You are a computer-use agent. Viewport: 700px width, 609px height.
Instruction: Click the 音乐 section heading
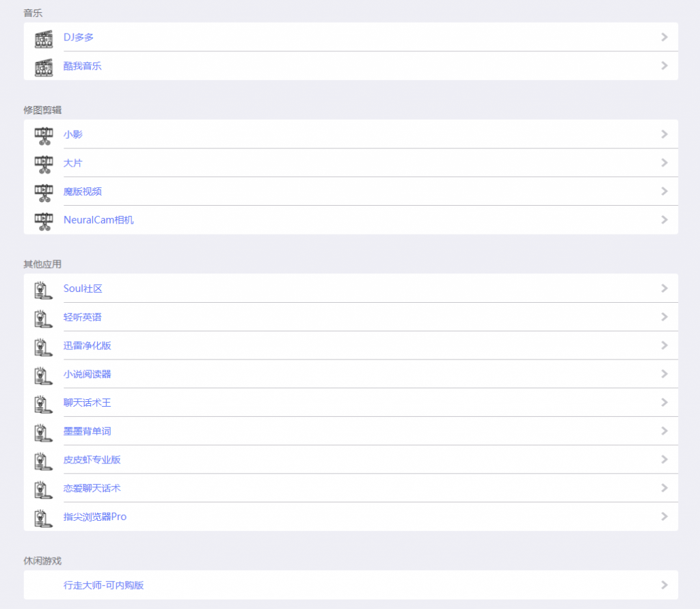33,14
